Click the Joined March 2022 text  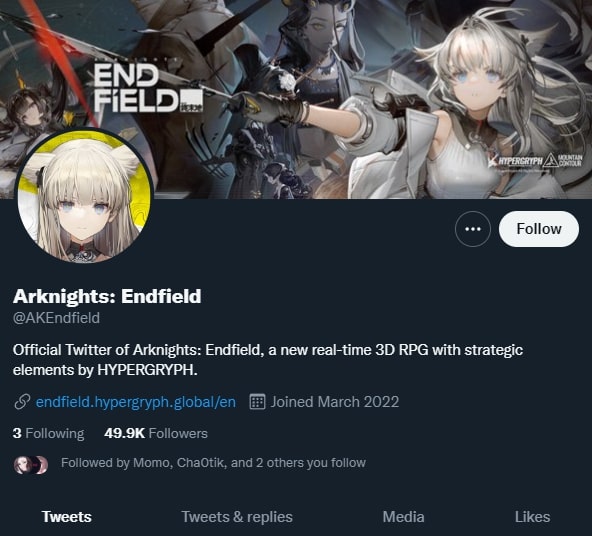(335, 402)
